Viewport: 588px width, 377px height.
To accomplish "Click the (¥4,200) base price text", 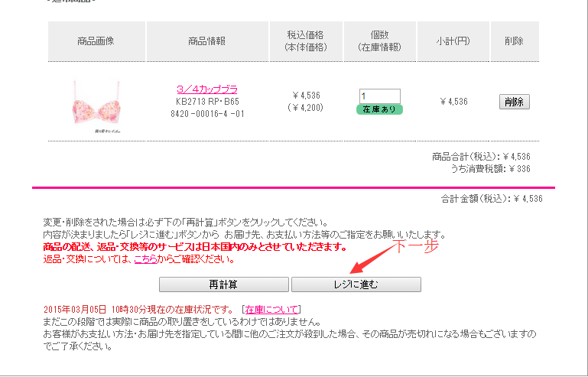I will pos(306,108).
